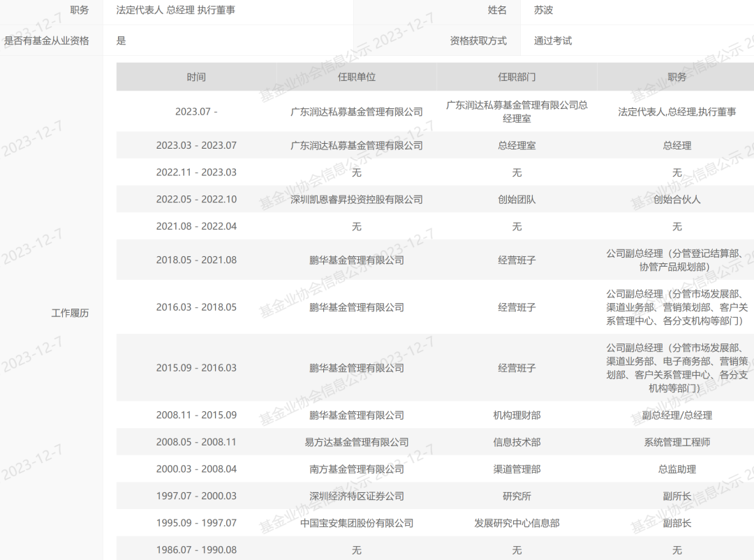This screenshot has height=560, width=754.
Task: Click 中国宝安集团股份有限公司 company cell
Action: (356, 522)
